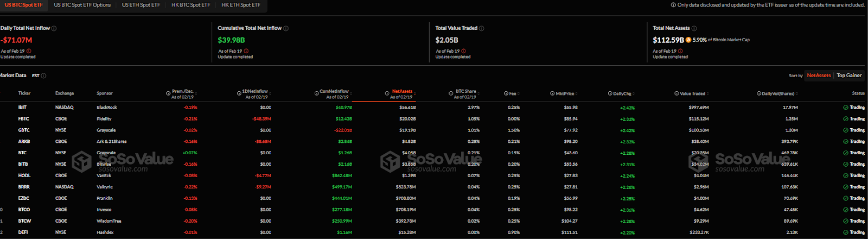Sort table using Value Traded sort arrows

[x=708, y=93]
